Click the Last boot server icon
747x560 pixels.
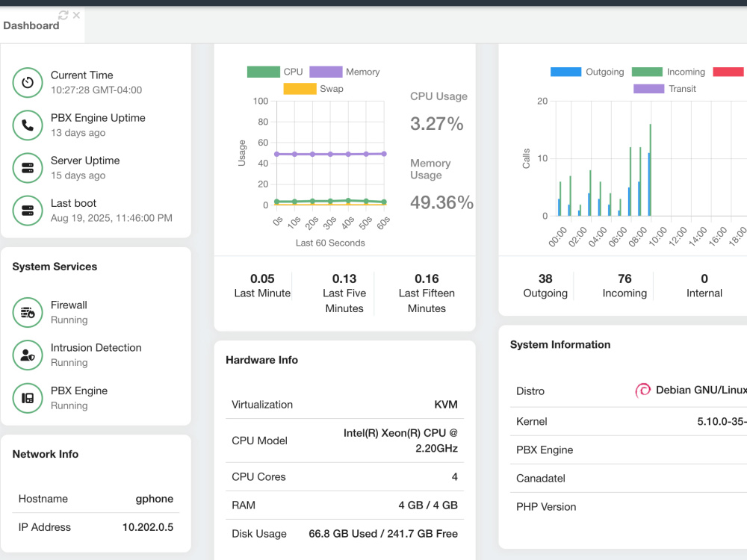pyautogui.click(x=28, y=211)
